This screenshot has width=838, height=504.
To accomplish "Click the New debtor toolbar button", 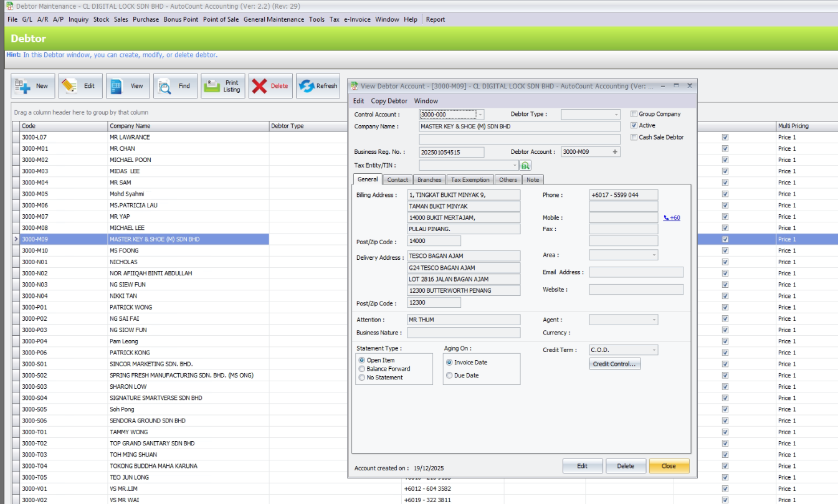I will (33, 86).
